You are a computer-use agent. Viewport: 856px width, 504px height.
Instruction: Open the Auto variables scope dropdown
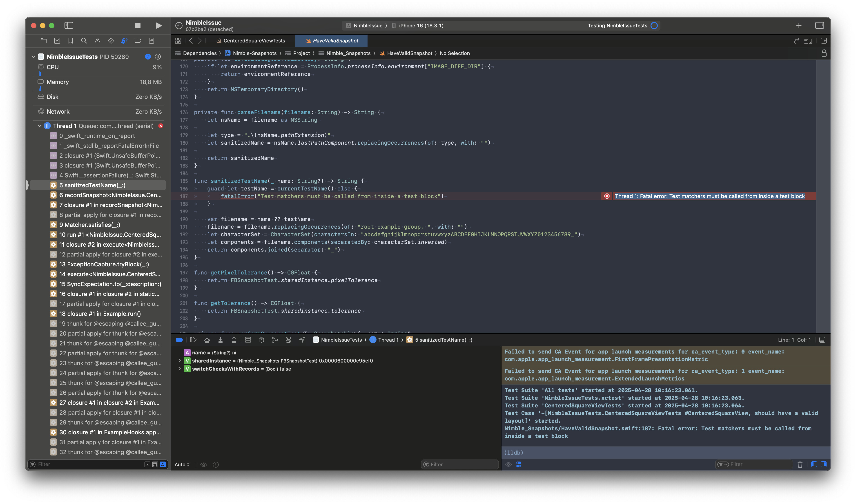pos(182,464)
